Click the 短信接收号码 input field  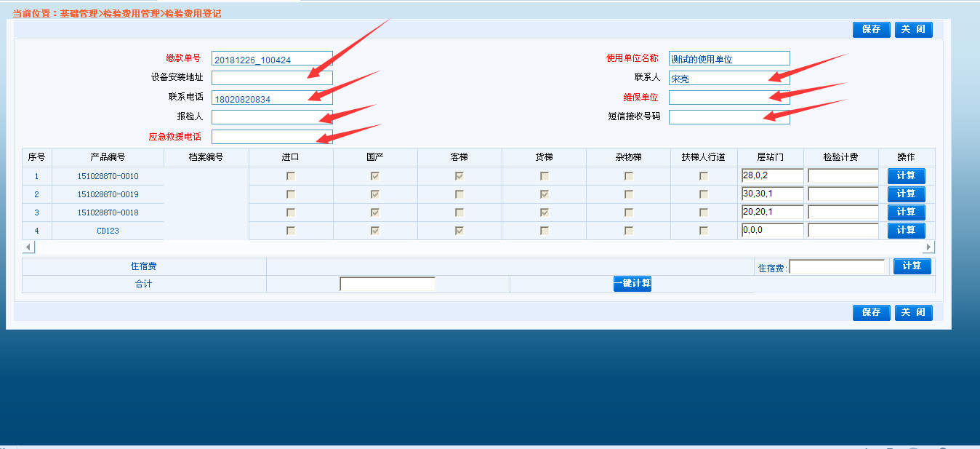pyautogui.click(x=728, y=117)
